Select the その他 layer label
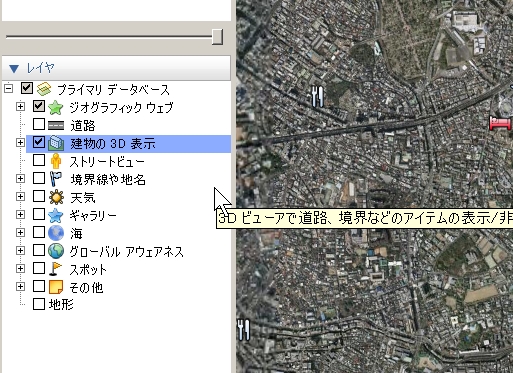This screenshot has width=513, height=373. point(86,287)
